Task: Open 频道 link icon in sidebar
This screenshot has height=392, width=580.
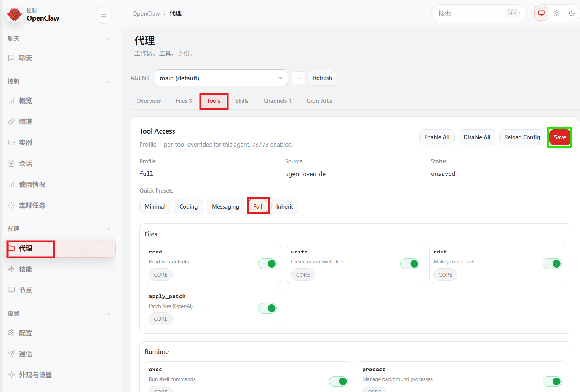Action: tap(11, 121)
